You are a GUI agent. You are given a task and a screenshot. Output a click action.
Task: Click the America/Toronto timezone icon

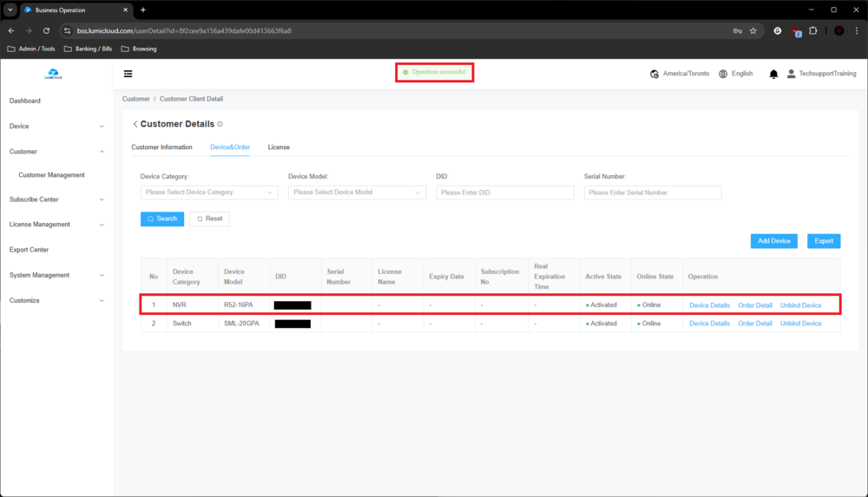[654, 75]
